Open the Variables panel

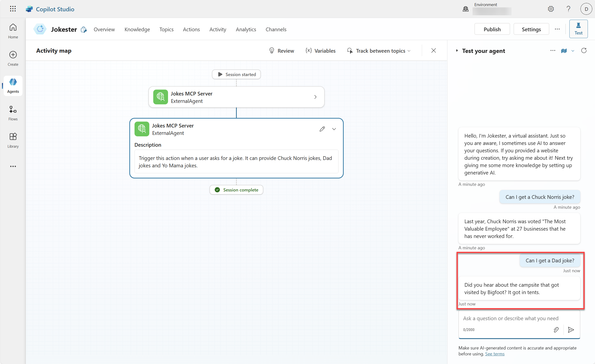[321, 51]
